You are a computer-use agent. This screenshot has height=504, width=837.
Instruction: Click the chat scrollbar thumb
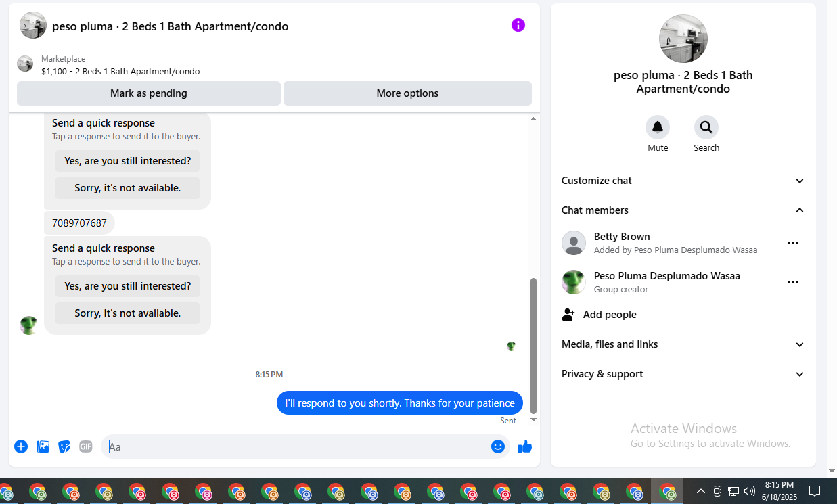(x=533, y=346)
